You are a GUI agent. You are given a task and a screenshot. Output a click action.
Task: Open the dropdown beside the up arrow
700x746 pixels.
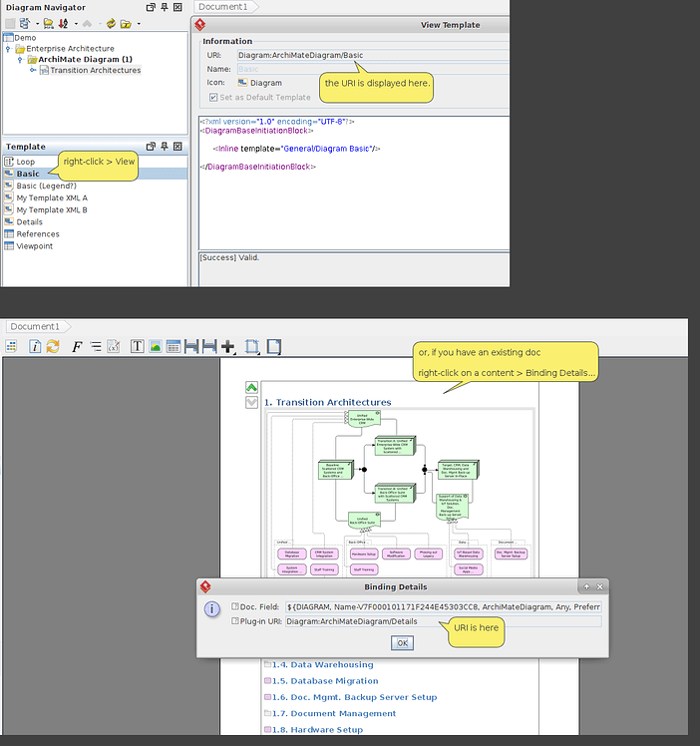pyautogui.click(x=100, y=24)
